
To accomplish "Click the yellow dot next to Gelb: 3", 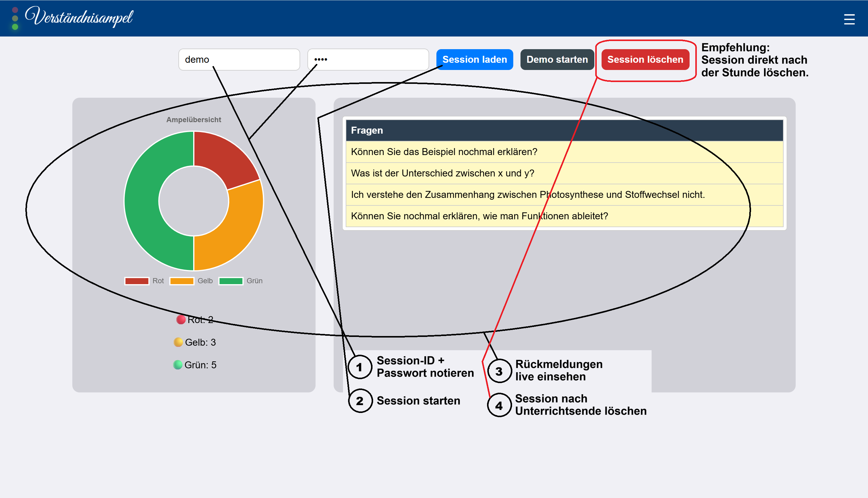I will coord(178,342).
